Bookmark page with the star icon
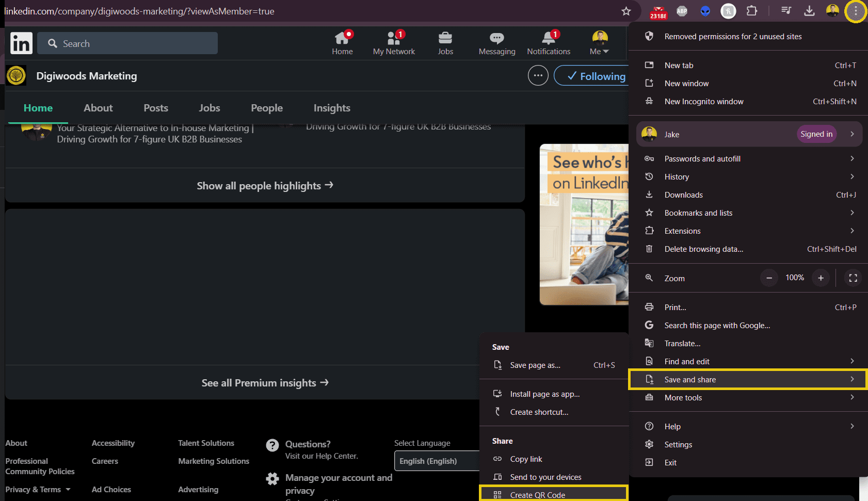The image size is (868, 501). click(626, 11)
